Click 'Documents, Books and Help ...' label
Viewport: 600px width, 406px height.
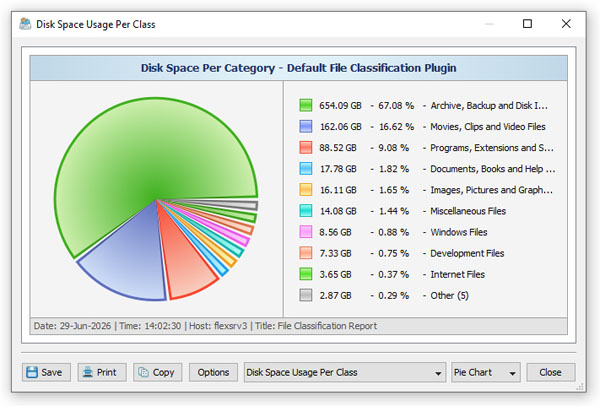click(493, 169)
